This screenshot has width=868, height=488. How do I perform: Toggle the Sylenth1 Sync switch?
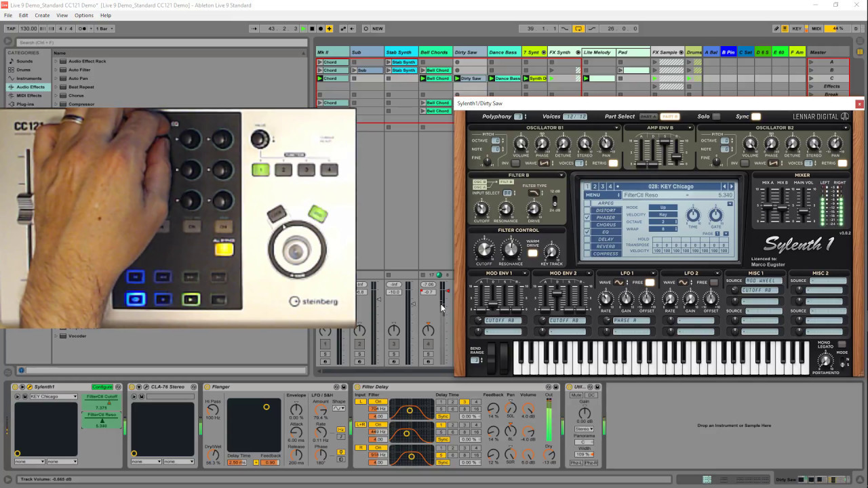point(756,117)
